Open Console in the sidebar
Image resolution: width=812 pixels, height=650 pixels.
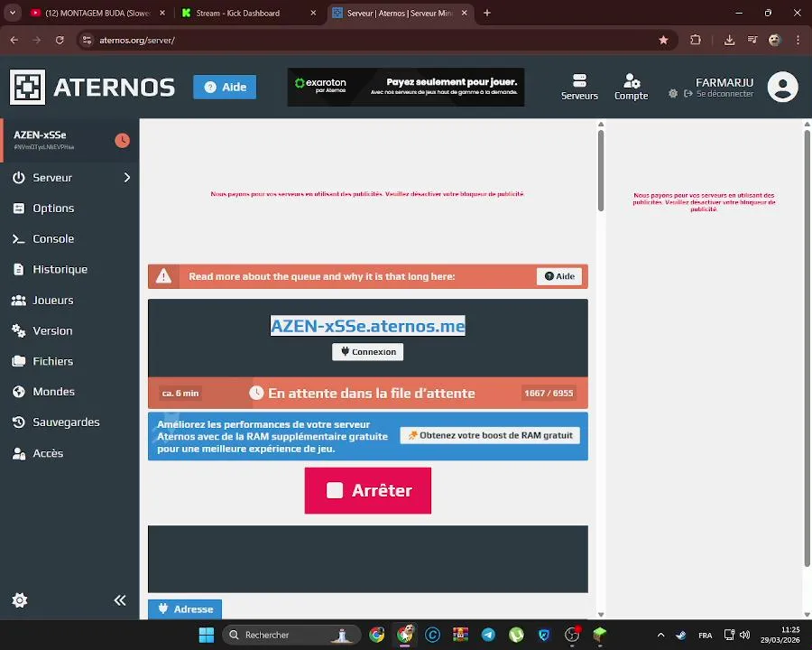(53, 239)
